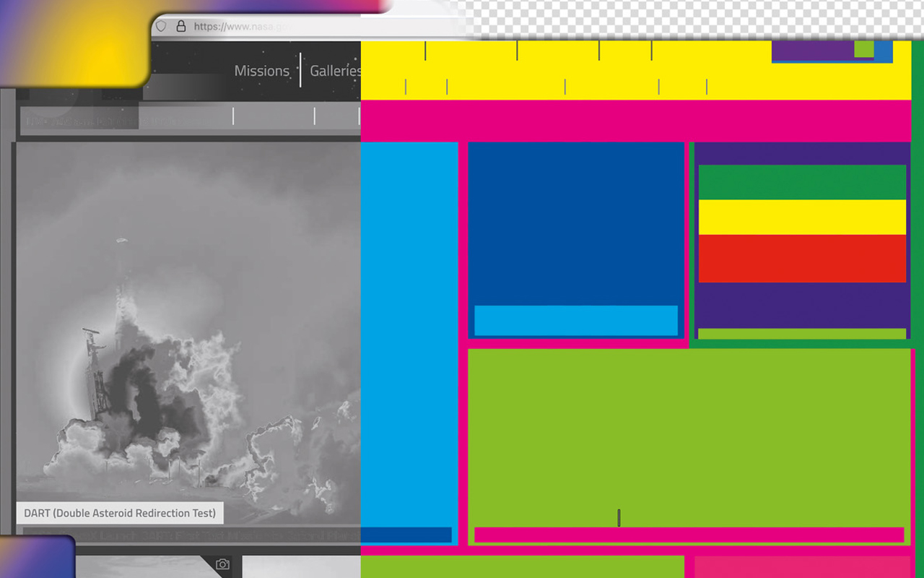The image size is (924, 578).
Task: Click the camera icon on the gallery thumbnail
Action: tap(222, 564)
